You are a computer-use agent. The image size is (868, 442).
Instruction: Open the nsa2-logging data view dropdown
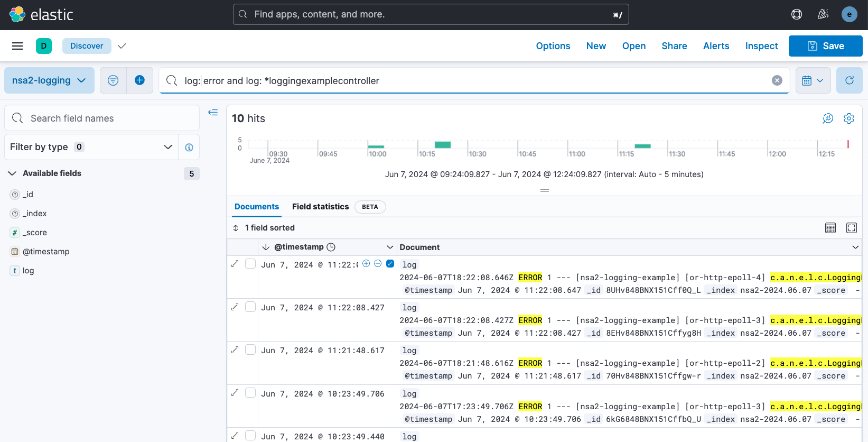pos(49,80)
